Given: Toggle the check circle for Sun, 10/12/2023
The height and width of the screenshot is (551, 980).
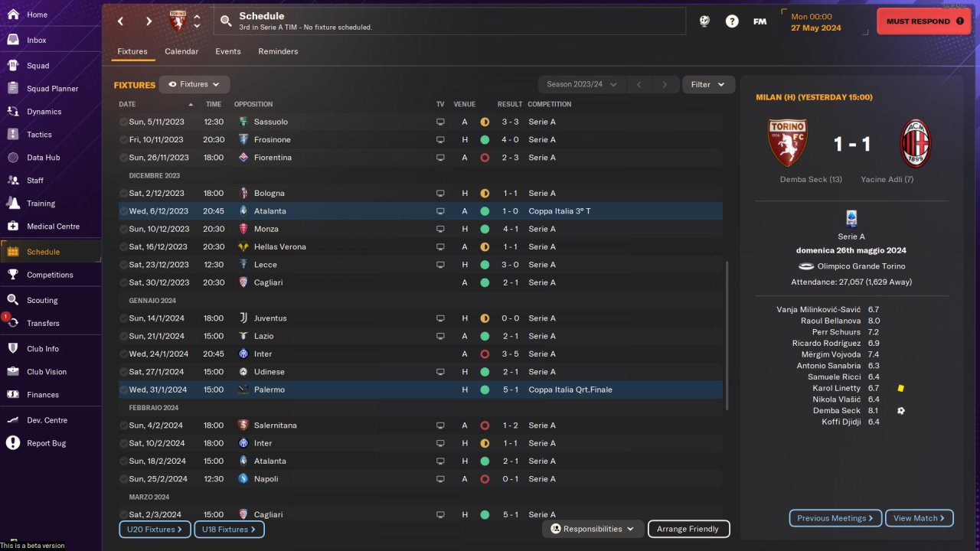Looking at the screenshot, I should (123, 229).
